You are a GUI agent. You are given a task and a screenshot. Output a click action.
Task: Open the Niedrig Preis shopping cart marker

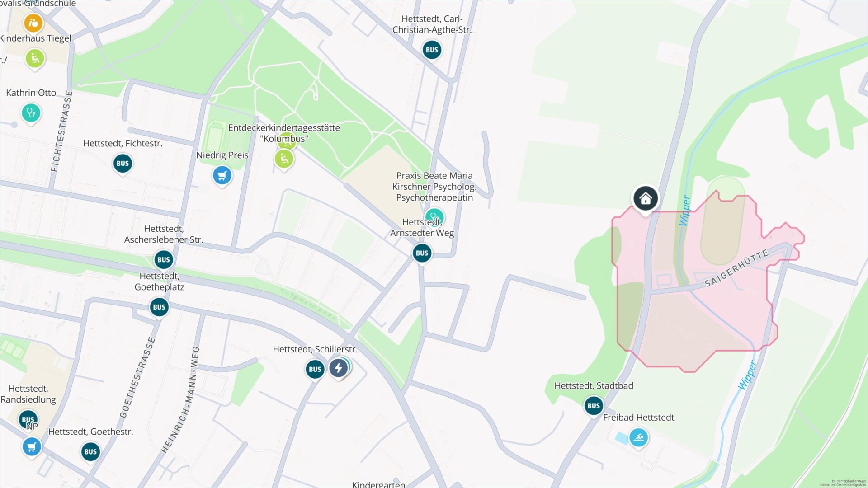pyautogui.click(x=222, y=176)
